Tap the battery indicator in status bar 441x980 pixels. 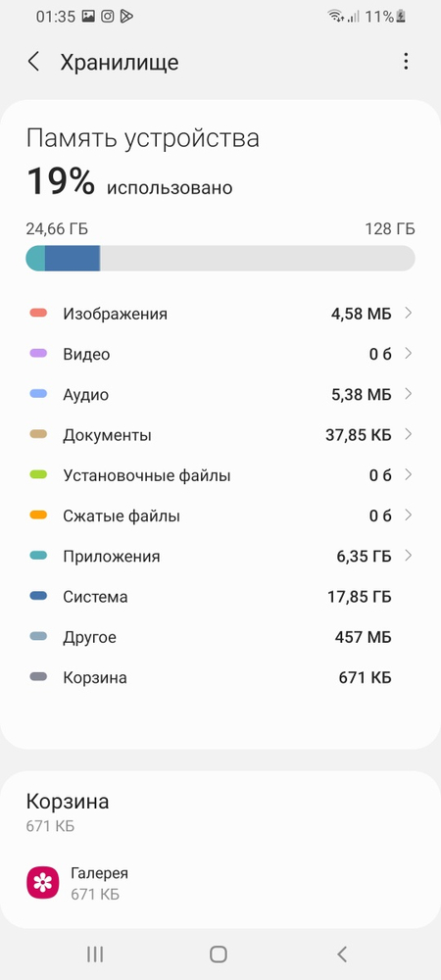[x=401, y=17]
